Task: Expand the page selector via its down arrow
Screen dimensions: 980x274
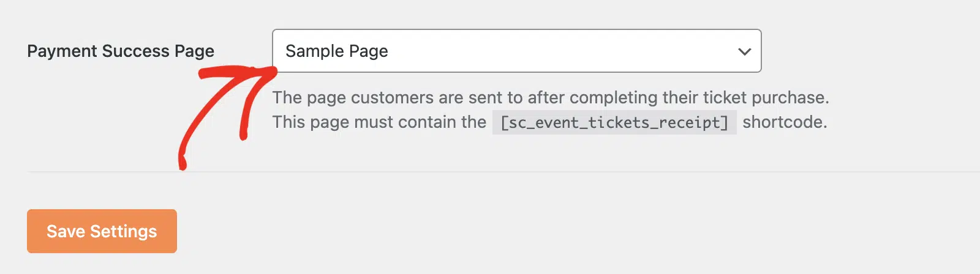Action: coord(744,51)
